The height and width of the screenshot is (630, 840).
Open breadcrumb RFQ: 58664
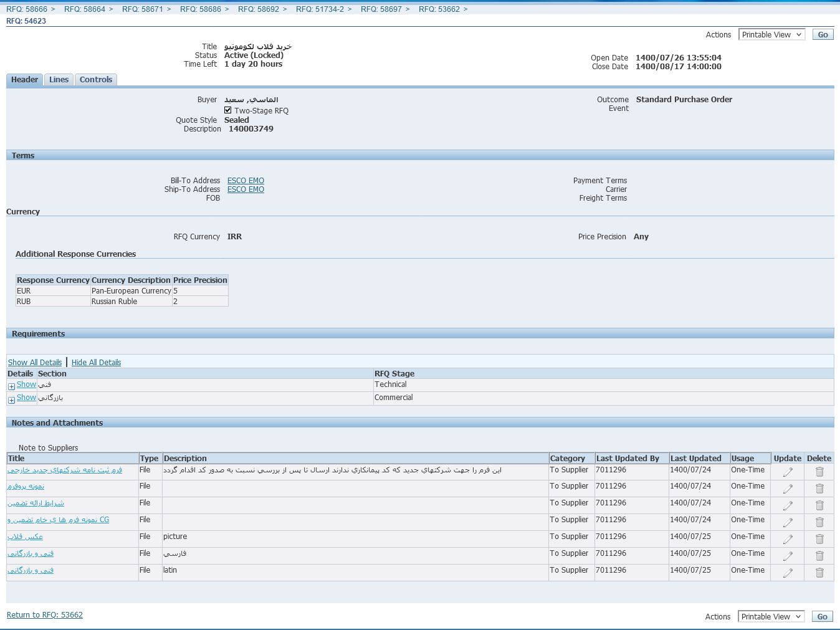click(85, 9)
